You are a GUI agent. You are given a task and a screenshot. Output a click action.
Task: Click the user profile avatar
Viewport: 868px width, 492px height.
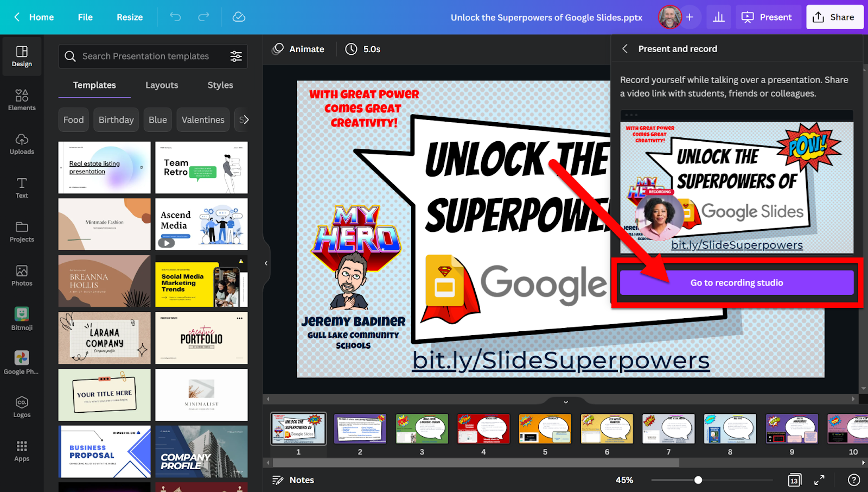coord(670,17)
